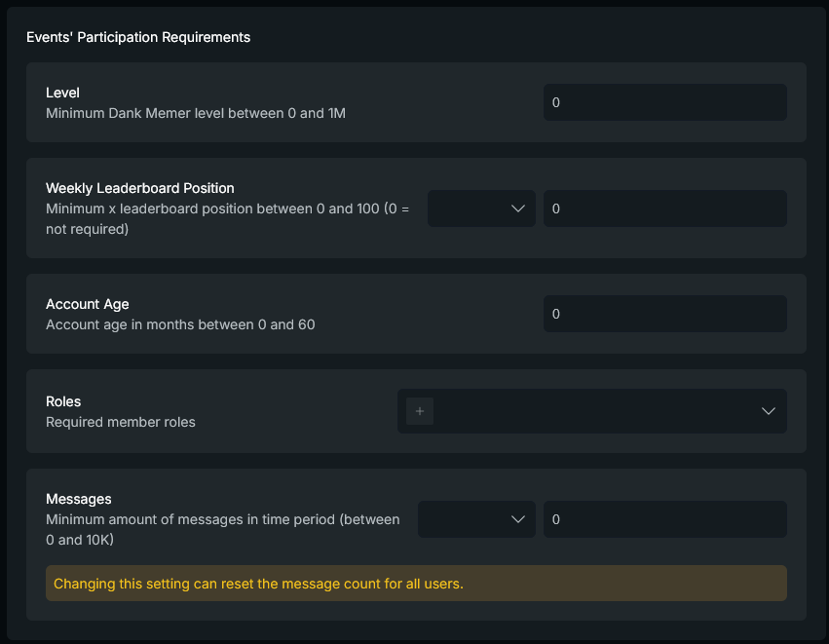Select the Account Age settings card
Image resolution: width=829 pixels, height=644 pixels.
pyautogui.click(x=416, y=314)
